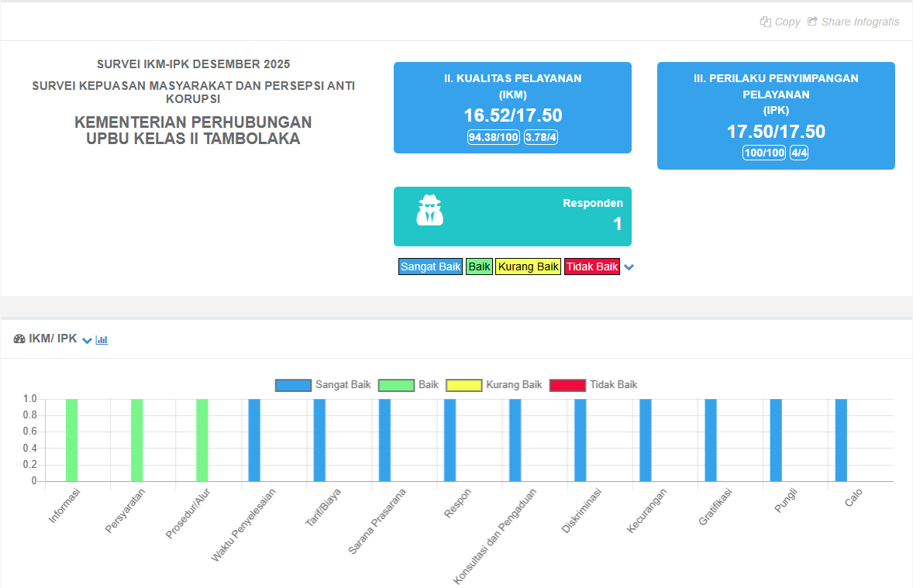This screenshot has height=588, width=913.
Task: Select the red Tidak Baik badge
Action: [x=591, y=266]
